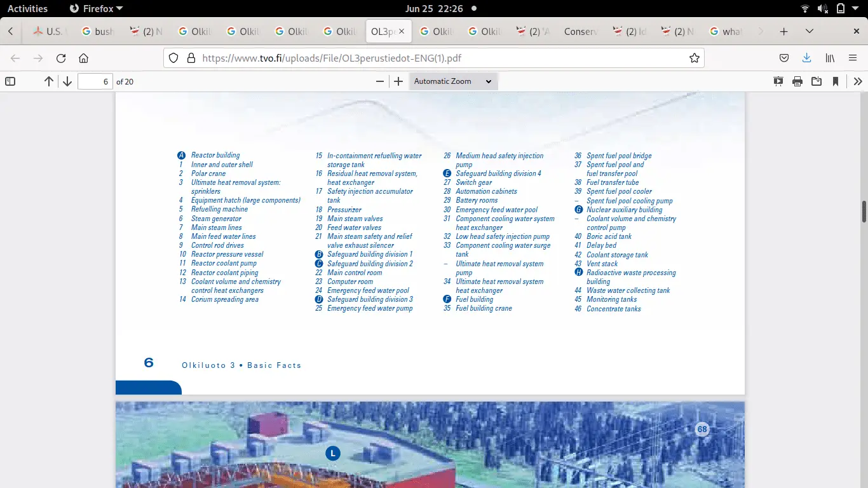Open the PDF viewer tools menu
Screen dimensions: 868x488
tap(858, 81)
